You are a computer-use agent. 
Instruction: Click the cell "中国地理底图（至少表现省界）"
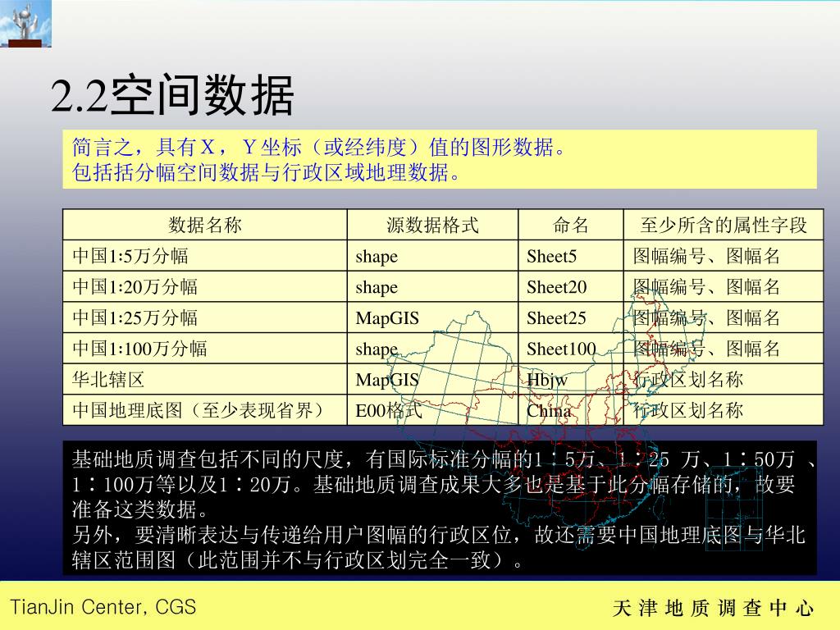pos(205,410)
